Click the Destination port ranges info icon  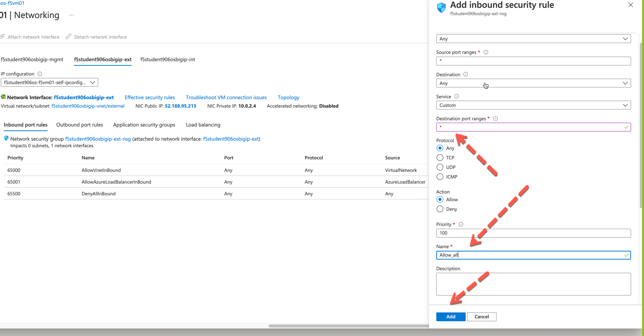pos(495,119)
